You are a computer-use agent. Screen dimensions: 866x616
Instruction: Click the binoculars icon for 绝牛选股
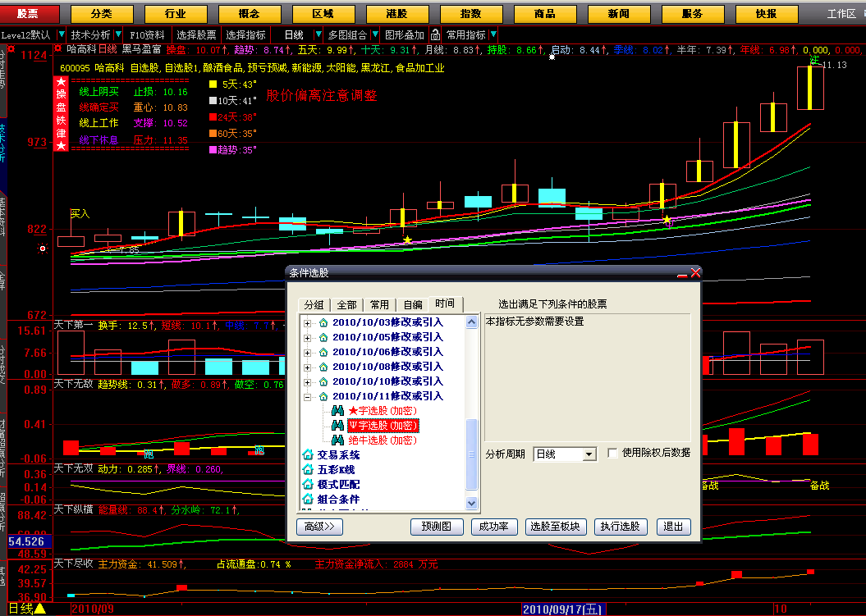337,440
